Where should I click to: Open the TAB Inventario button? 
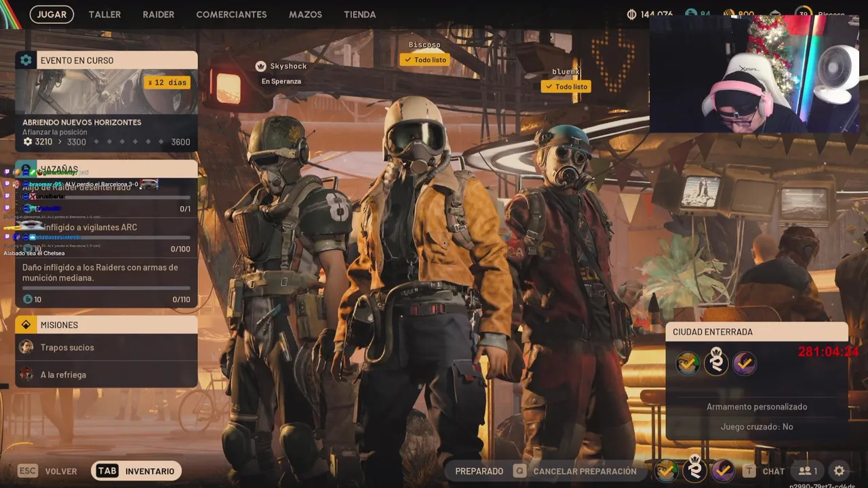pos(136,471)
